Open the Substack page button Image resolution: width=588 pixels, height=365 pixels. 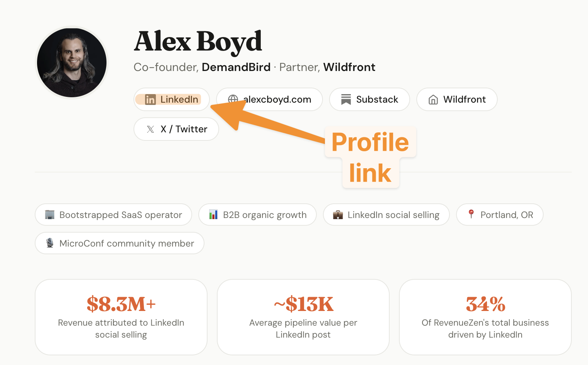pos(369,99)
